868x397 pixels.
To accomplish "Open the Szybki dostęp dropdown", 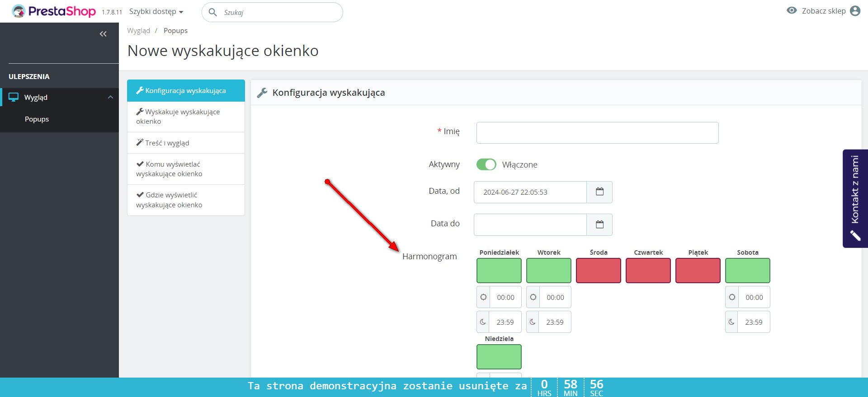I will tap(156, 12).
